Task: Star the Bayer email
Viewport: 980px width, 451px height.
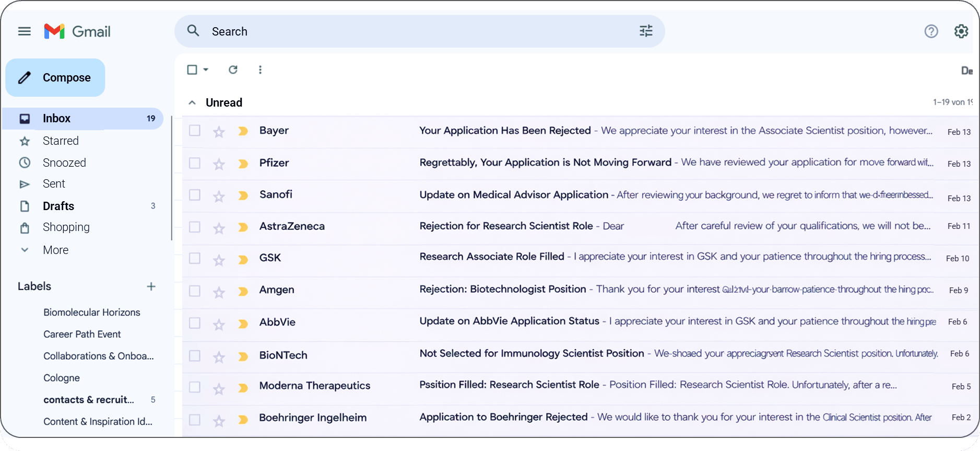Action: pos(219,132)
